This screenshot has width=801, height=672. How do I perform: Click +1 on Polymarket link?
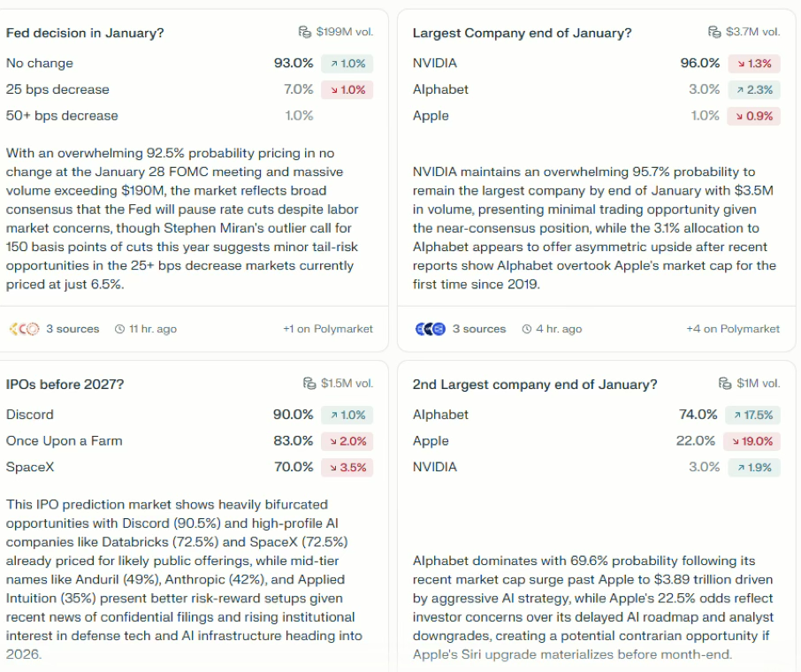click(327, 329)
